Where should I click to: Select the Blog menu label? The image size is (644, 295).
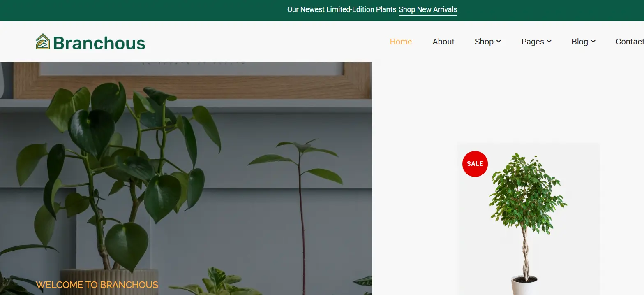coord(580,42)
